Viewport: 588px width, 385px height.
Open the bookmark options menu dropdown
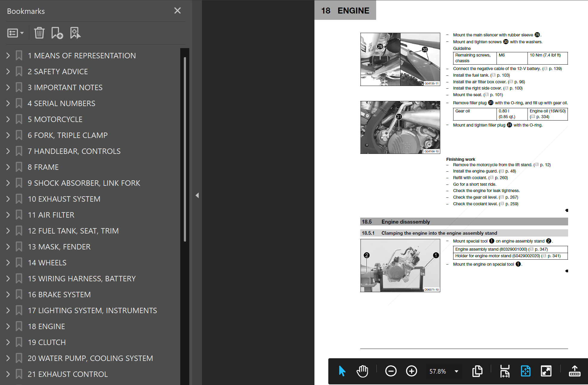[x=15, y=33]
